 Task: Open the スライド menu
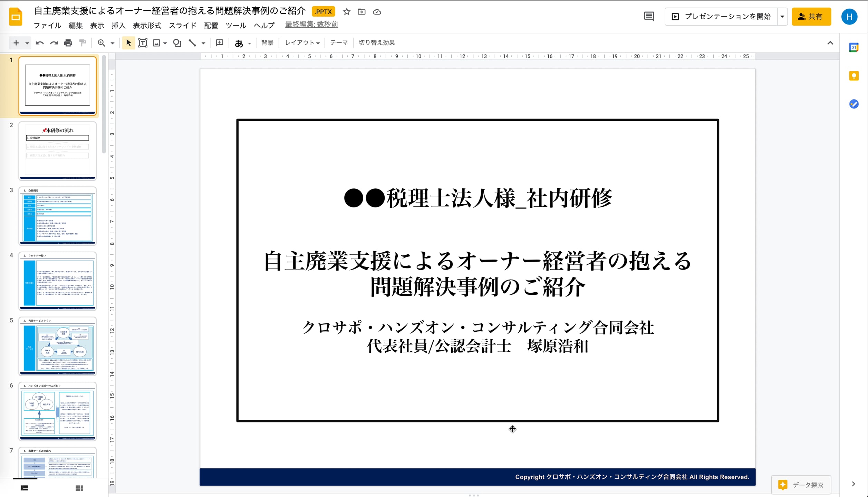click(182, 26)
